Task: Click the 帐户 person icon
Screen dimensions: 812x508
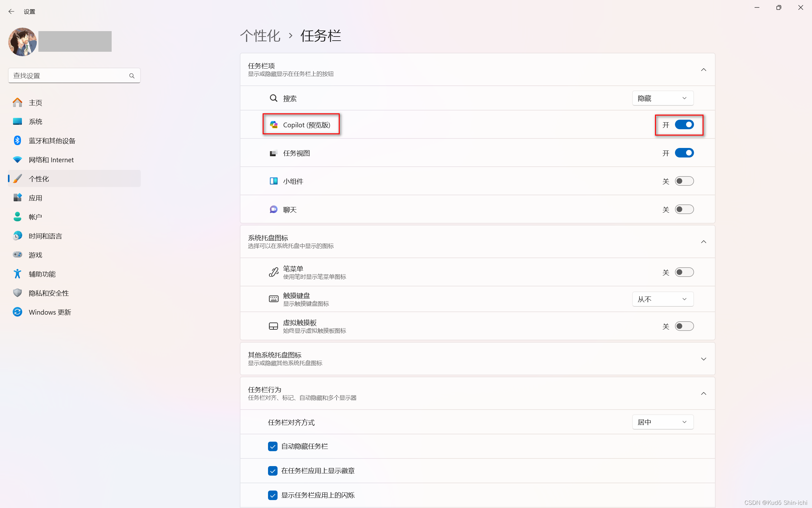Action: point(17,217)
